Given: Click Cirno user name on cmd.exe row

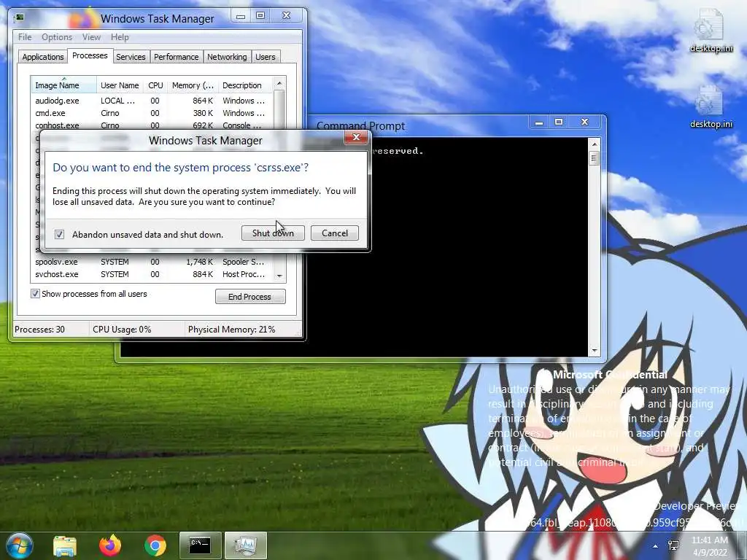Looking at the screenshot, I should pos(110,113).
